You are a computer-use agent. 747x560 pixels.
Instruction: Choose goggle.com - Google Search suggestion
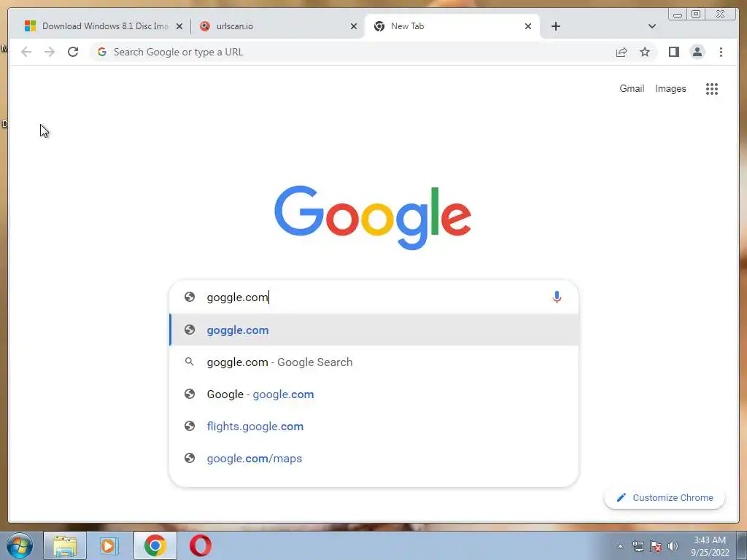pyautogui.click(x=374, y=362)
